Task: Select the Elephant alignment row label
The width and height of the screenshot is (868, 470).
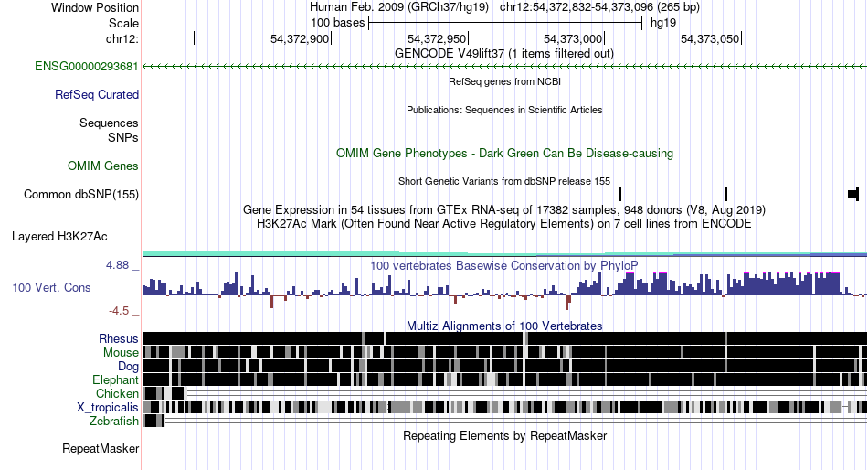Action: 115,380
